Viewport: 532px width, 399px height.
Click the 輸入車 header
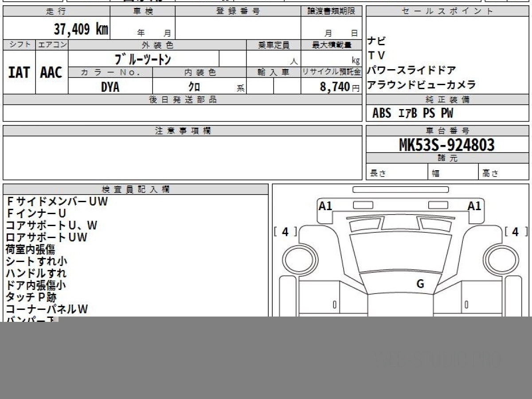[274, 72]
